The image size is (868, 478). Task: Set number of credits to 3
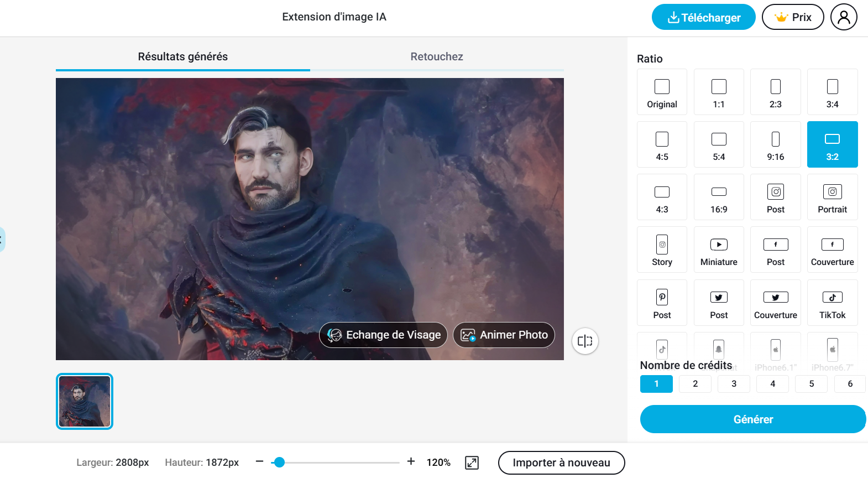(x=734, y=384)
